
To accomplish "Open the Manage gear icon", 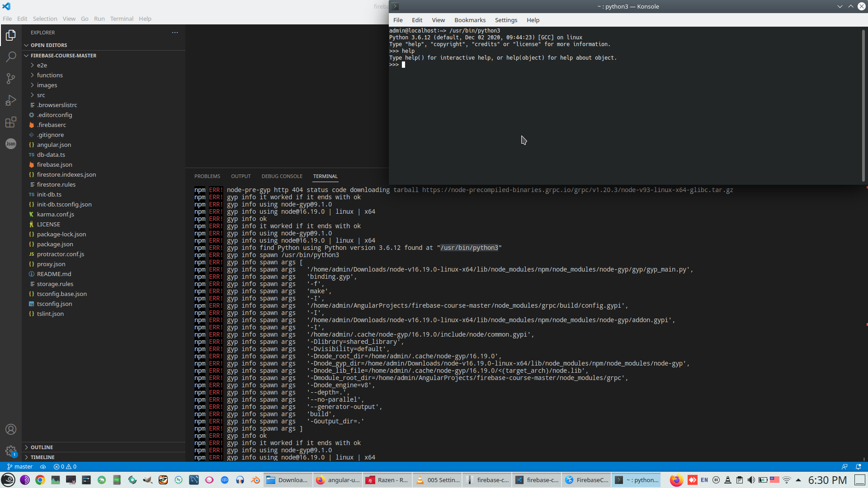I will [11, 451].
